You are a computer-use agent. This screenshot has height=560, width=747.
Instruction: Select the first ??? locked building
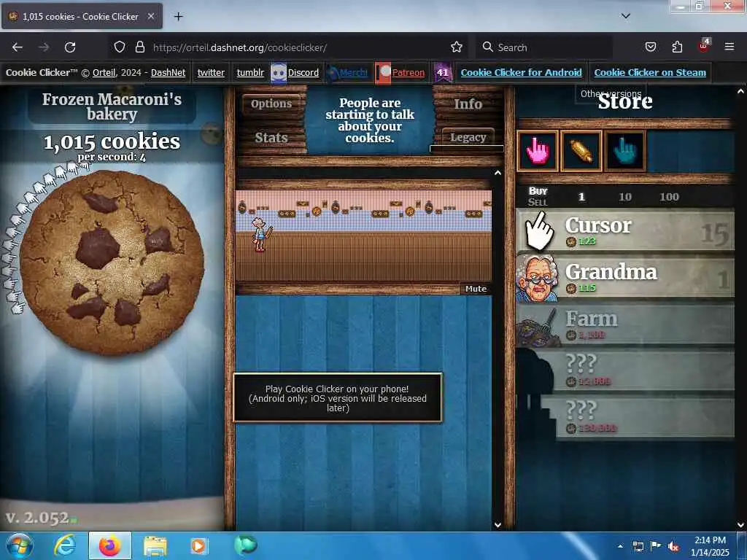[x=625, y=372]
